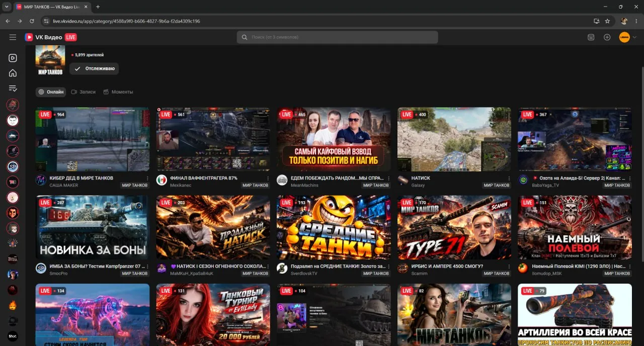Switch to the Онлайн tab
Image resolution: width=644 pixels, height=346 pixels.
(51, 92)
